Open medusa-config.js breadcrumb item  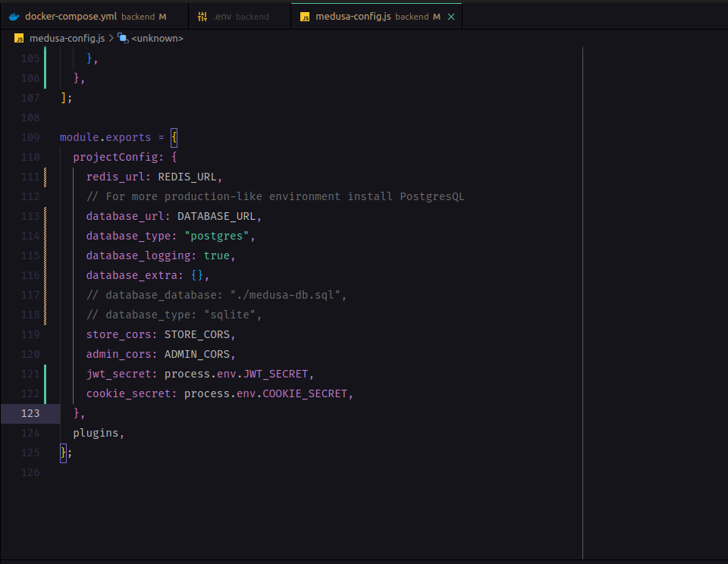point(67,39)
